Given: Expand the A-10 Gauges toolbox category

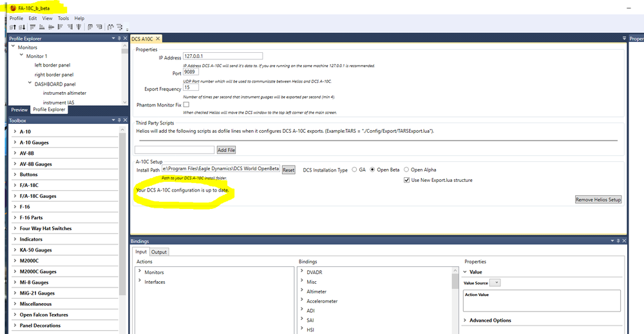Looking at the screenshot, I should (x=15, y=142).
